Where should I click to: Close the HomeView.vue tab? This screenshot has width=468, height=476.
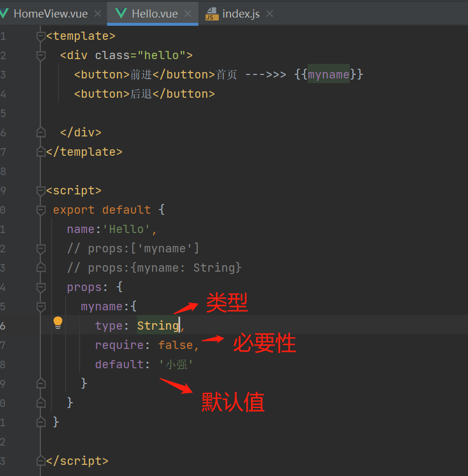click(x=97, y=13)
